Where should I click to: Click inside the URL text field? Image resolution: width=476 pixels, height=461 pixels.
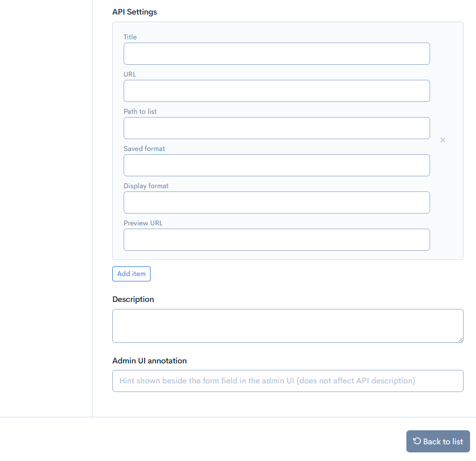click(x=276, y=91)
